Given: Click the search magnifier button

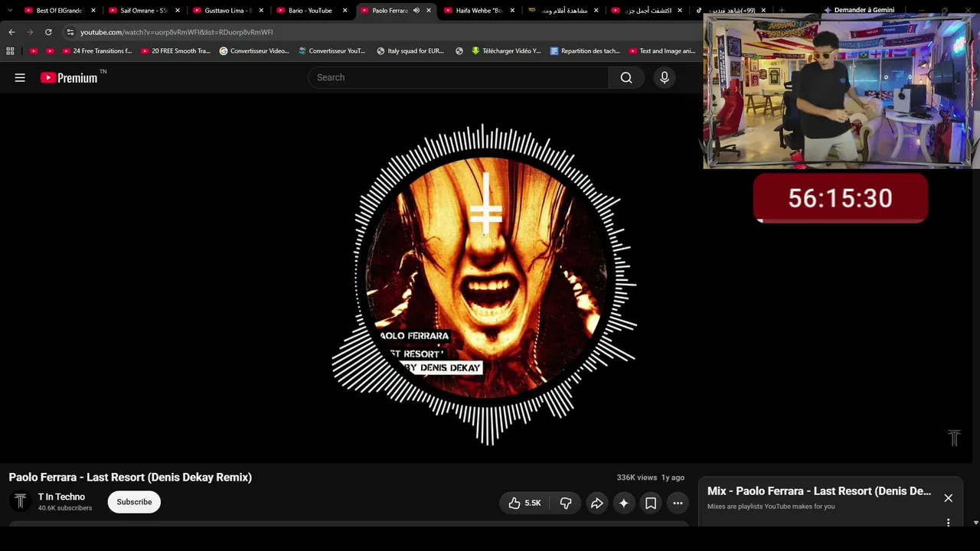Looking at the screenshot, I should [626, 77].
